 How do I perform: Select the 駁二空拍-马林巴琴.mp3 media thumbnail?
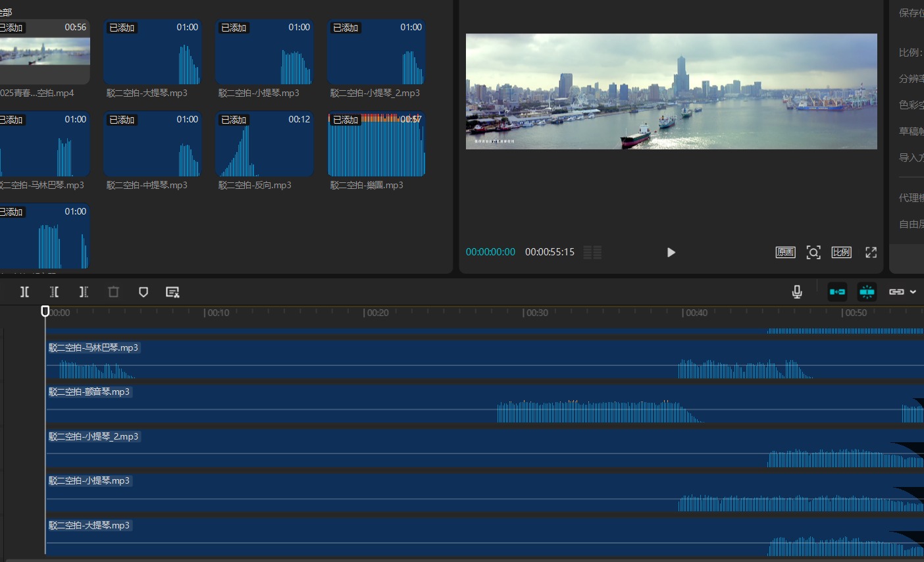44,144
